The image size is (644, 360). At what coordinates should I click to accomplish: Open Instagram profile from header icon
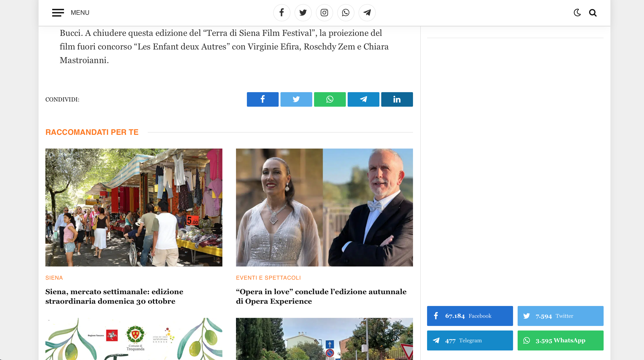pos(324,12)
